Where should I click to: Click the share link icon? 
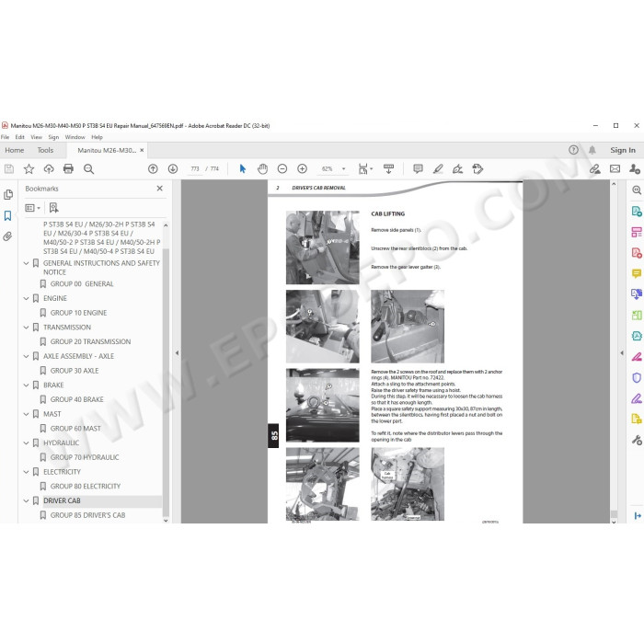[594, 168]
